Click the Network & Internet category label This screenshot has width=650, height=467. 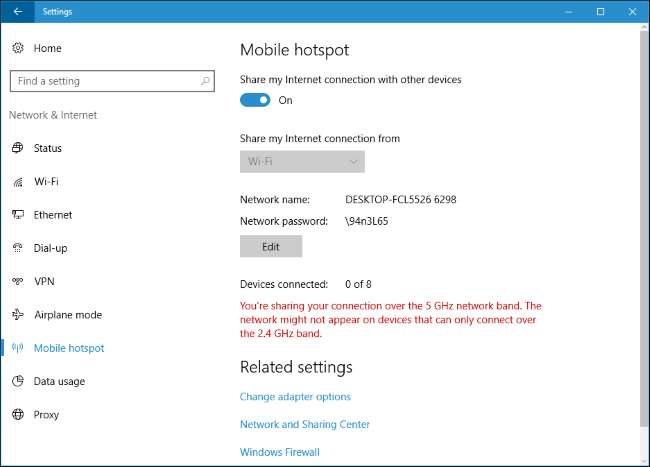click(53, 115)
